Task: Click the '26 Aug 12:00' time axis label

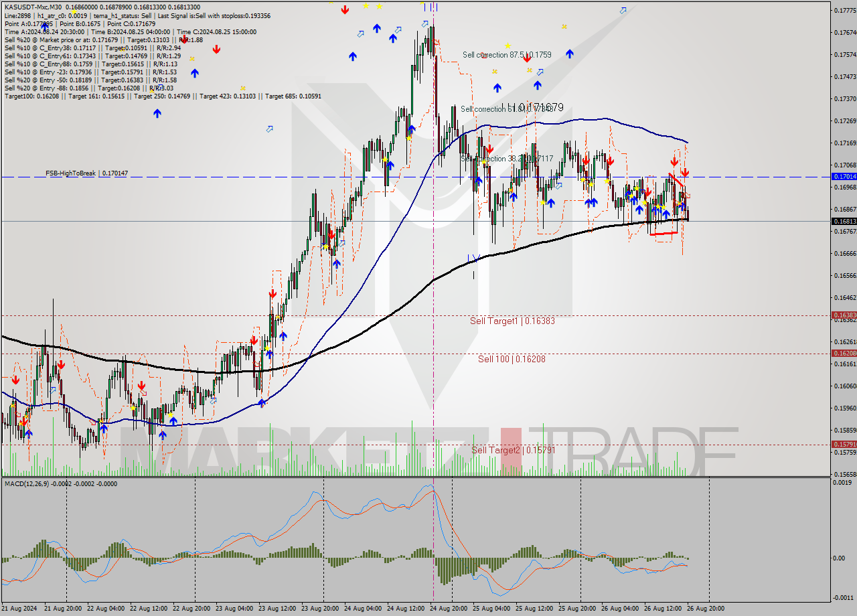Action: 664,609
